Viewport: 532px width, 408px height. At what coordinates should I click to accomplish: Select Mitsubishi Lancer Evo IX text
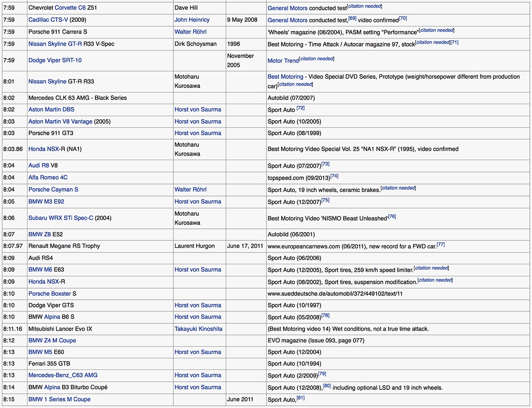(60, 329)
